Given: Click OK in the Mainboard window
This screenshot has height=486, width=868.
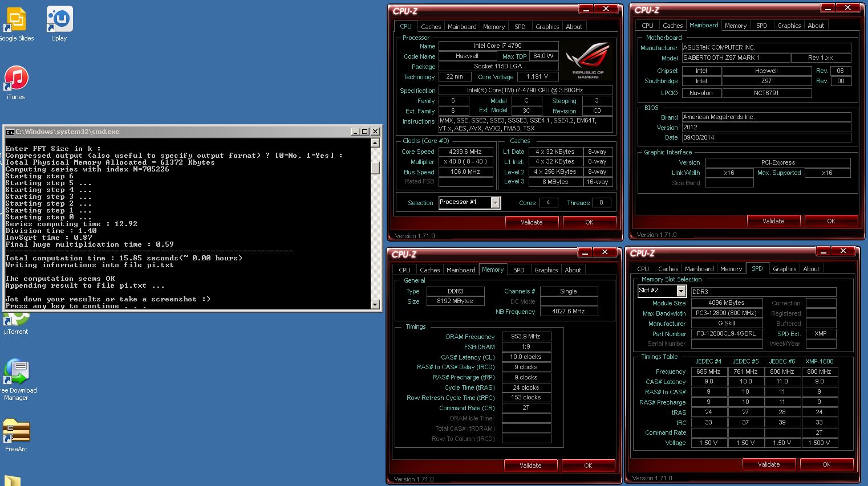Looking at the screenshot, I should 831,221.
